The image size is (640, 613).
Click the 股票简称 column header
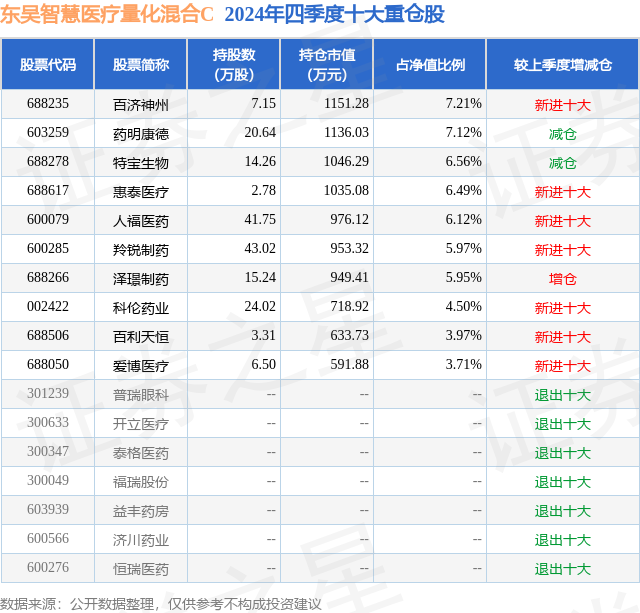tap(141, 64)
